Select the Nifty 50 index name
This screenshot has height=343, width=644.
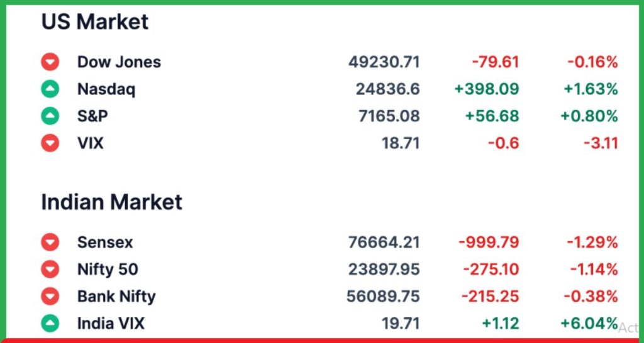pos(108,269)
